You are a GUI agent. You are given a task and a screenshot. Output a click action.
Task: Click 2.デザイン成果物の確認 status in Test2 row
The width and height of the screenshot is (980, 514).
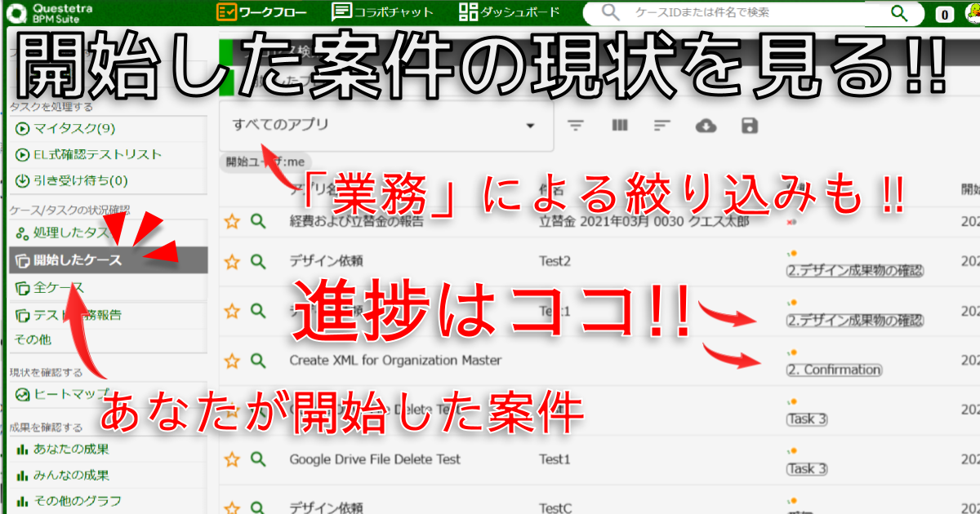[855, 272]
